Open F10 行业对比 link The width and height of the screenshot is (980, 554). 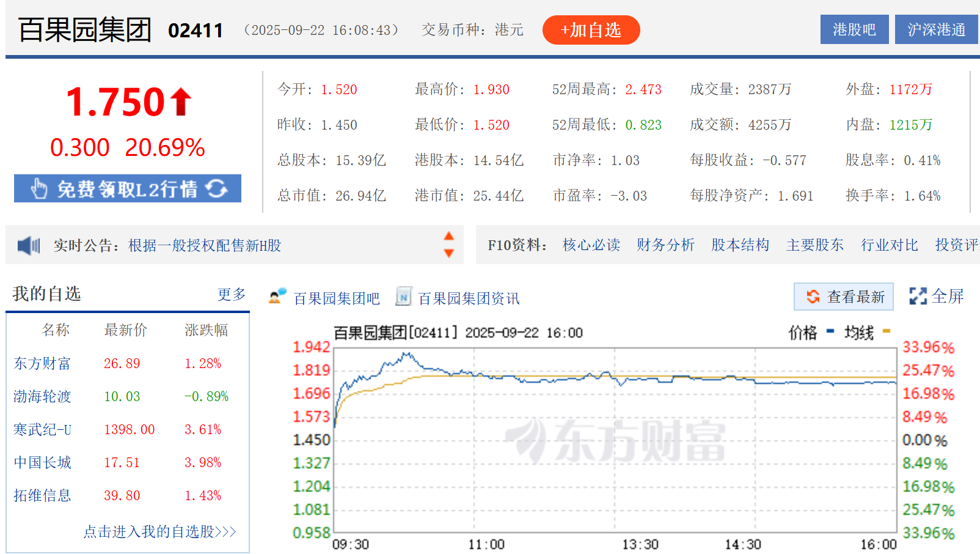click(889, 245)
